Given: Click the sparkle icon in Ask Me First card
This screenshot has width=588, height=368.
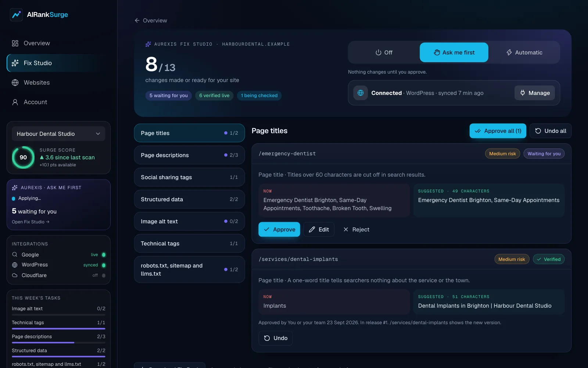Looking at the screenshot, I should coord(15,188).
